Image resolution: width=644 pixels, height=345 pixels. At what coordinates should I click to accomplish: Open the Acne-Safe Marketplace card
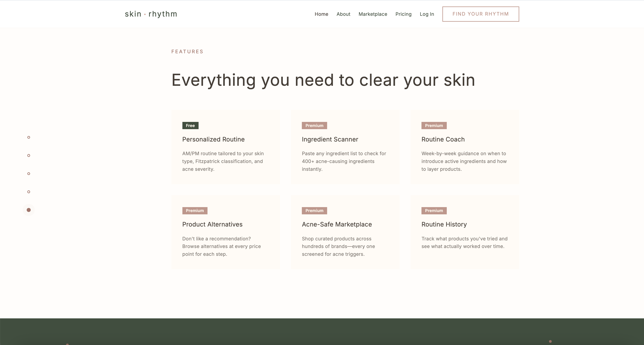coord(345,232)
